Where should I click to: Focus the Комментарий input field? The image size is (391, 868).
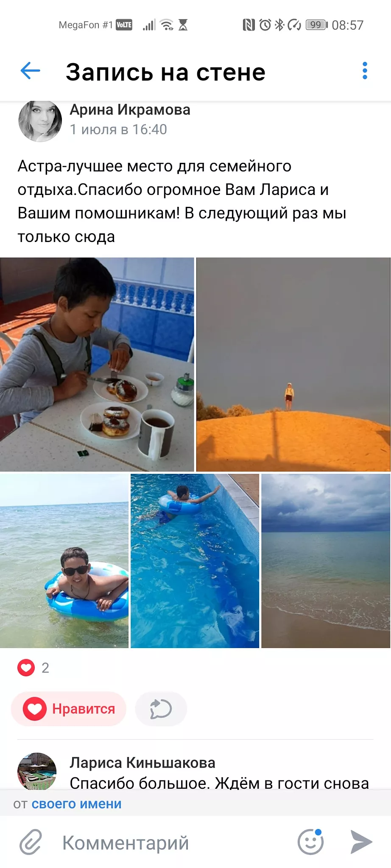point(170,843)
